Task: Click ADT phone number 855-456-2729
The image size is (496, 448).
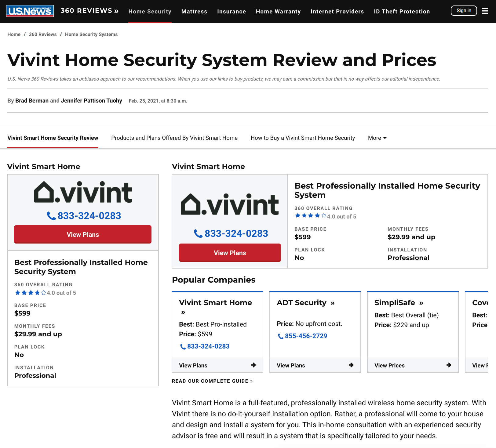Action: (x=306, y=336)
